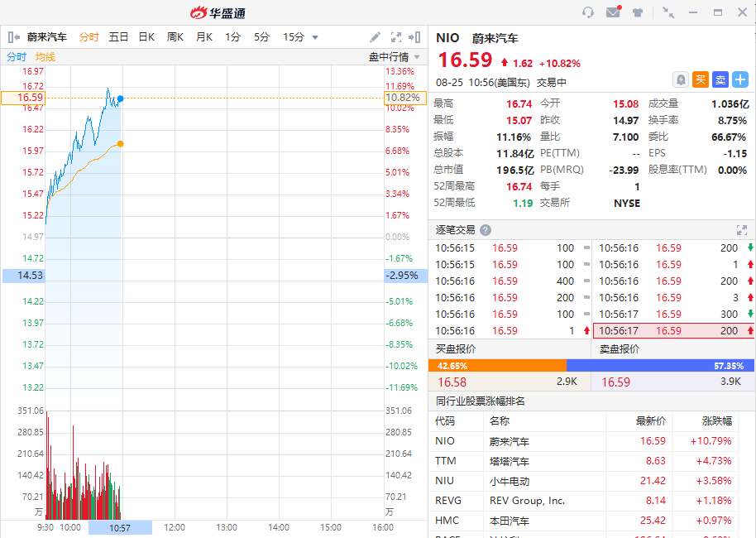Sort peers by 名称 column header
Screen dimensions: 756x538
click(x=500, y=420)
